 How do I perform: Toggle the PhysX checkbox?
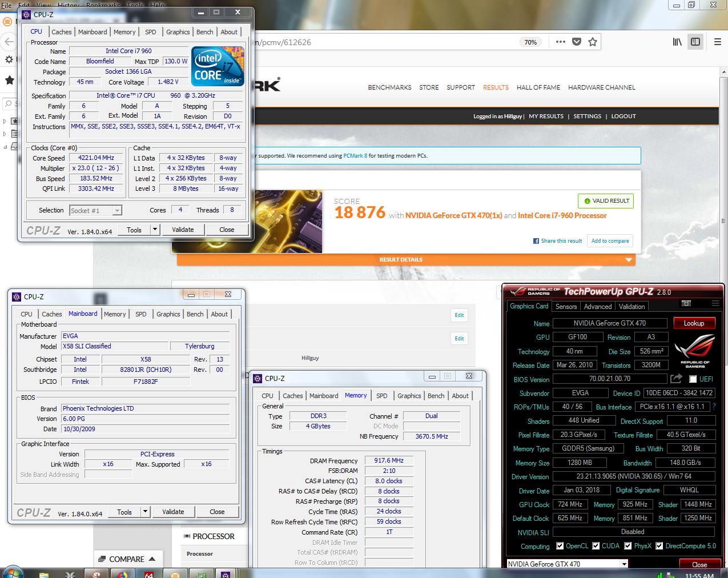click(628, 546)
